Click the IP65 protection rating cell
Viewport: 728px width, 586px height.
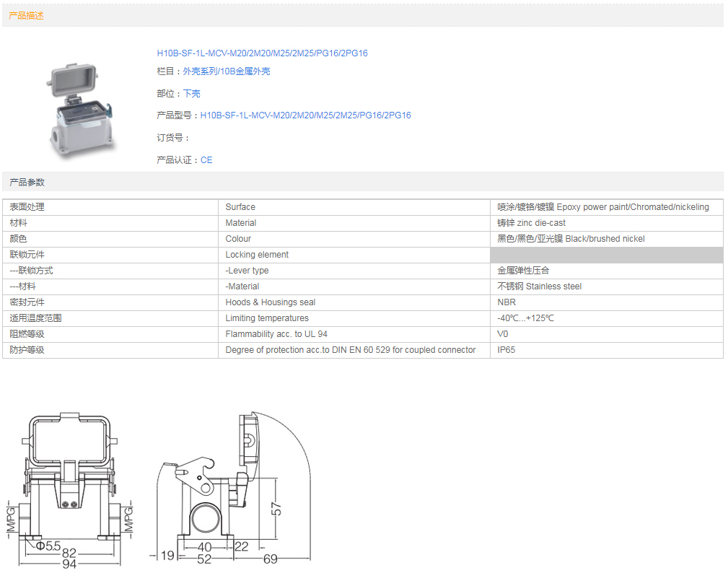506,350
